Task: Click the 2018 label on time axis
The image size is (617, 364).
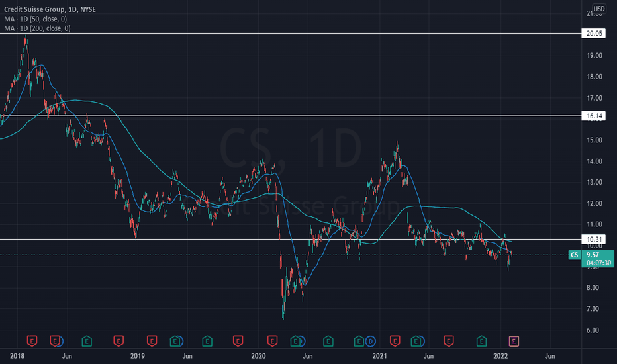Action: point(17,356)
